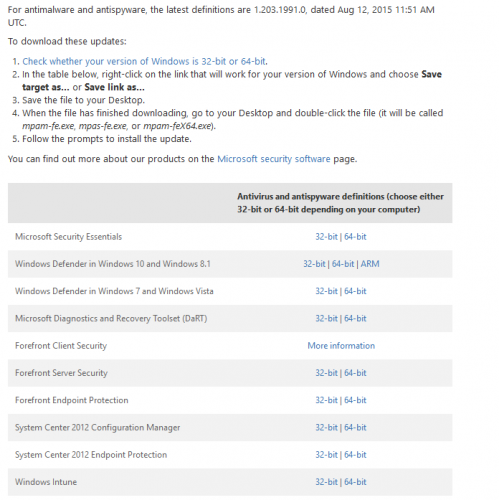Download 64-bit Windows 10 Defender definitions
The width and height of the screenshot is (499, 500).
click(x=343, y=264)
